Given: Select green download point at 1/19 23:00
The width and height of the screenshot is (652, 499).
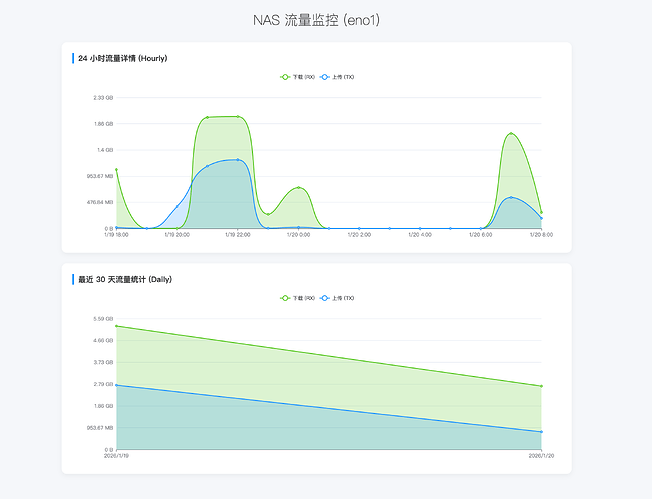Looking at the screenshot, I should 268,215.
